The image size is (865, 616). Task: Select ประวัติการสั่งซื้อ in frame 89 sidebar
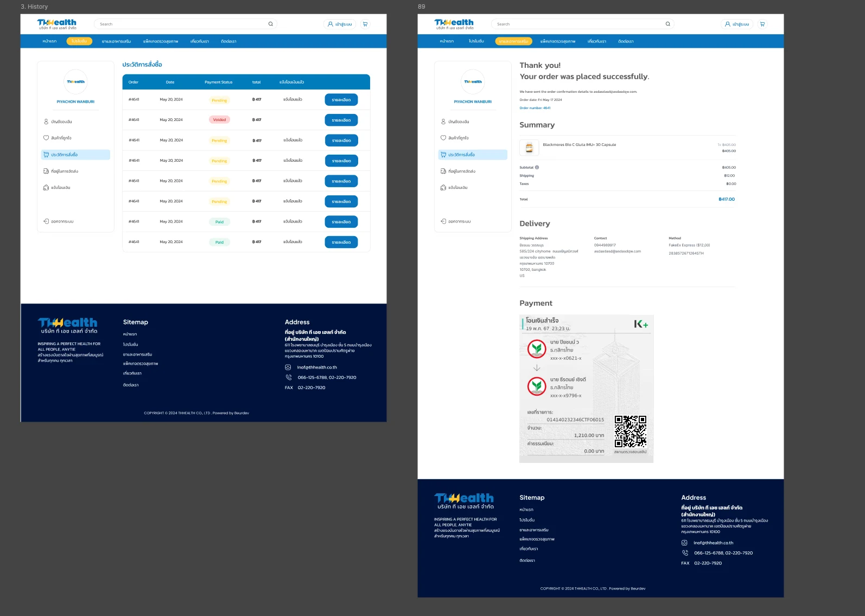click(473, 155)
